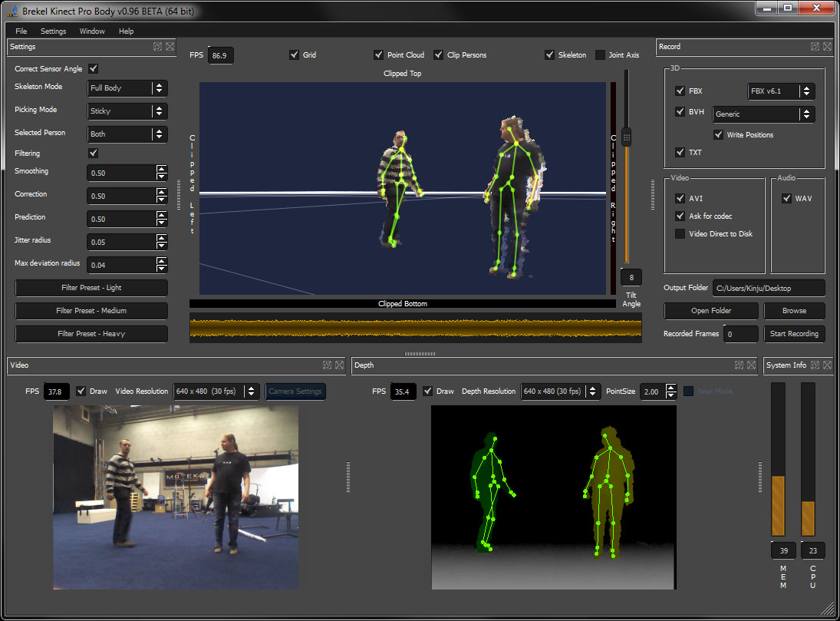Undock the System Info panel
This screenshot has width=840, height=621.
point(815,365)
